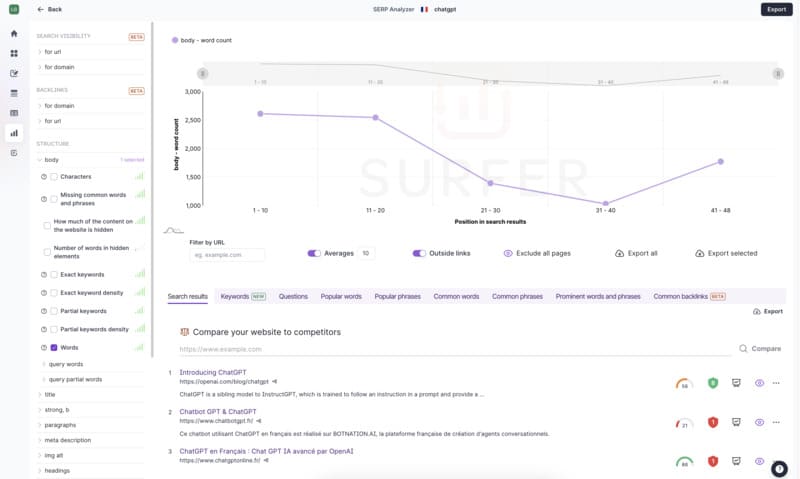Check the Exact keyword density checkbox
This screenshot has width=800, height=479.
[54, 293]
